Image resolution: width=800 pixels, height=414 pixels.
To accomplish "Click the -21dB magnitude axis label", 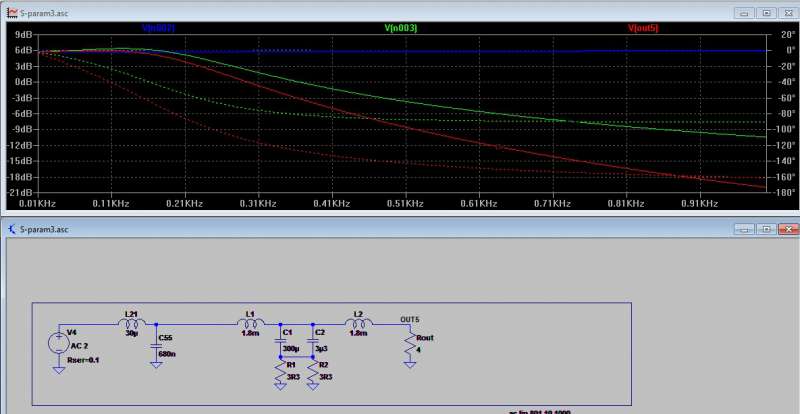I will (x=18, y=193).
